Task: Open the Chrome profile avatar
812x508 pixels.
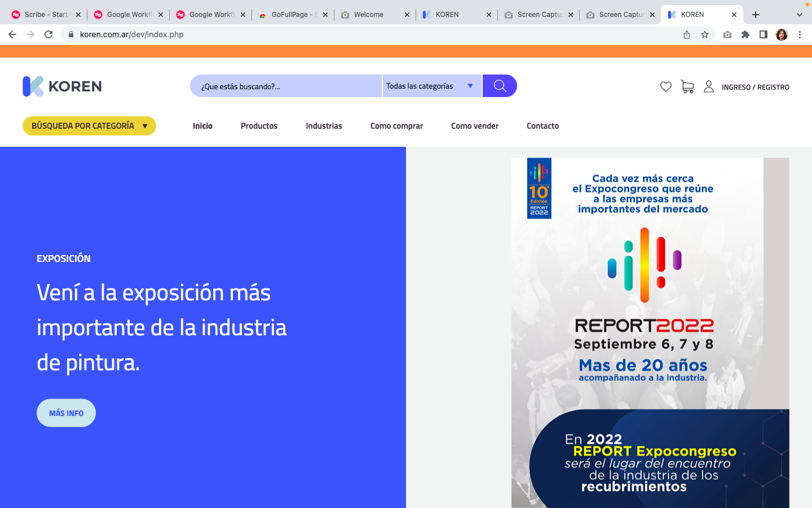Action: click(x=782, y=34)
